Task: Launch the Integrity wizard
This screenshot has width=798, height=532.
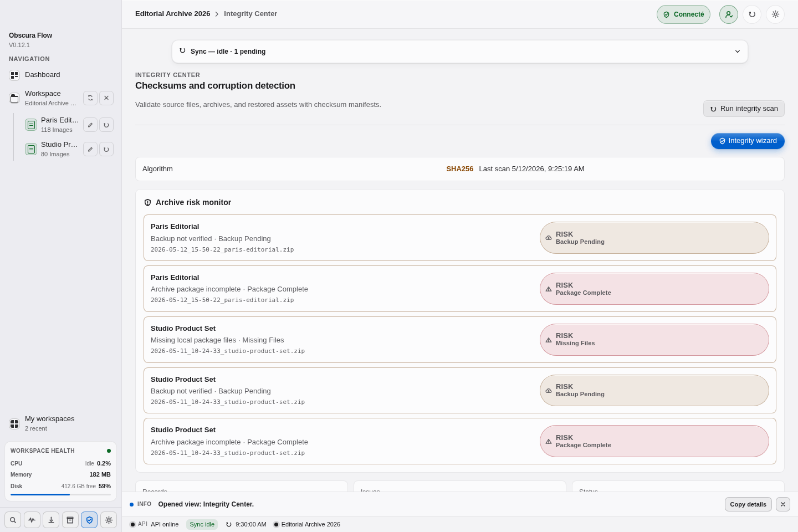Action: 748,141
